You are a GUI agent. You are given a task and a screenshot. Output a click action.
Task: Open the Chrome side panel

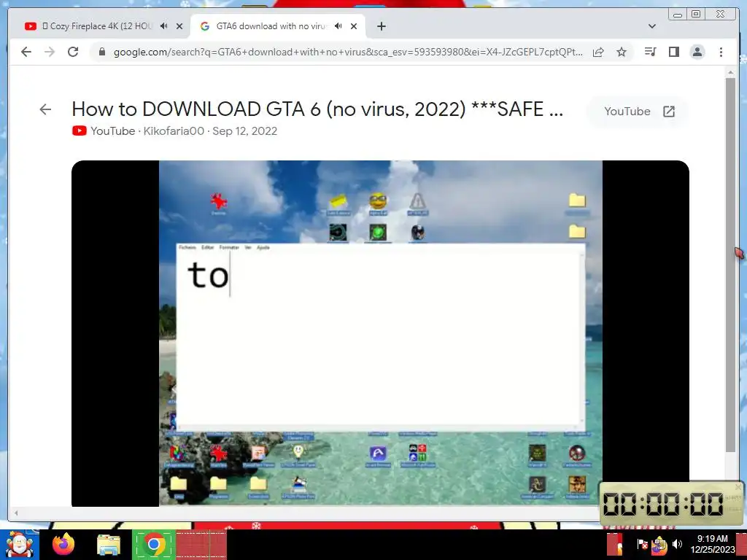tap(673, 52)
